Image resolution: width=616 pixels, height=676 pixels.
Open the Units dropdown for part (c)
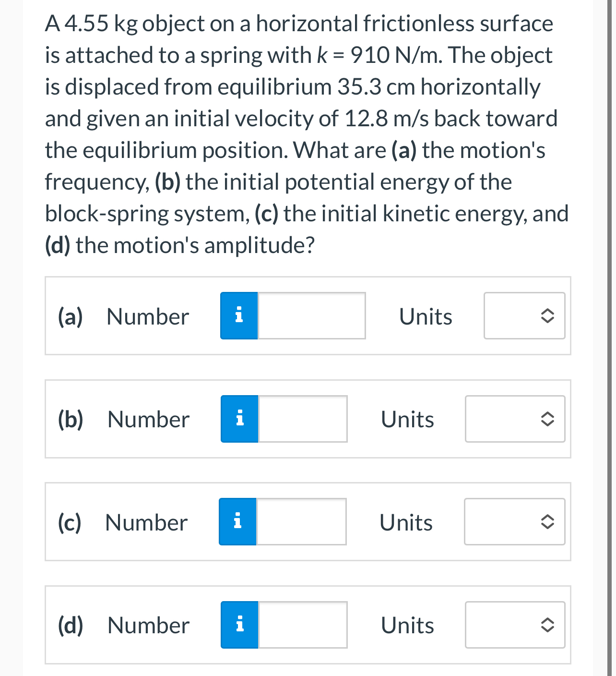[x=514, y=521]
